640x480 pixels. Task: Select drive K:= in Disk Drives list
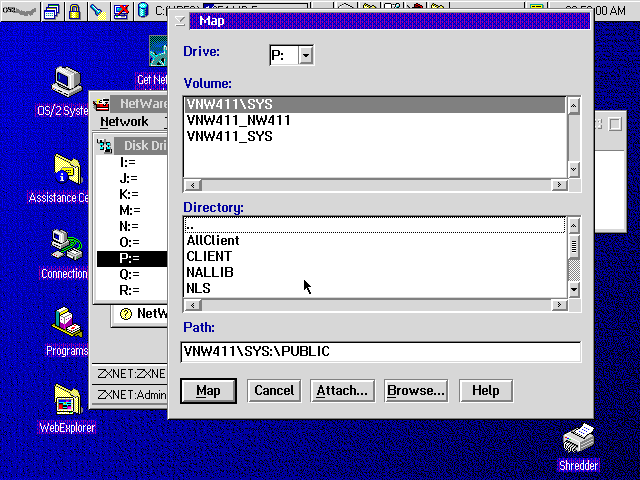[131, 194]
